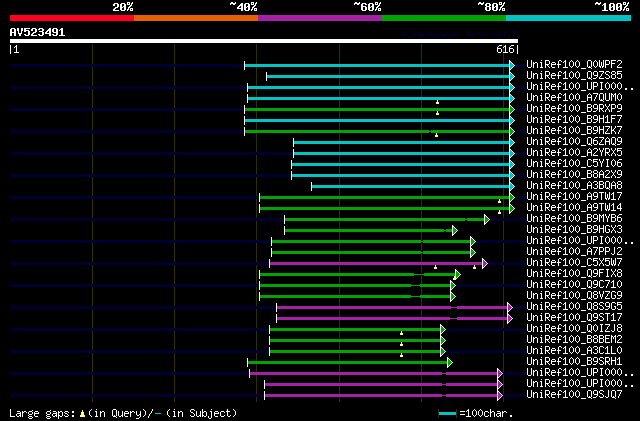The image size is (640, 421).
Task: Click the arrowhead ending the Q9ST17 alignment
Action: [x=510, y=319]
